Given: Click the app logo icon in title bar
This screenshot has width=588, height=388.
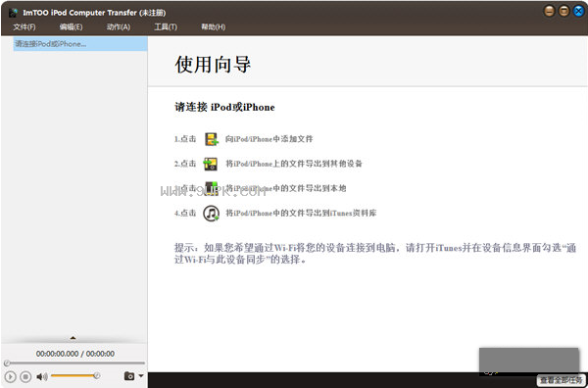Looking at the screenshot, I should (14, 13).
